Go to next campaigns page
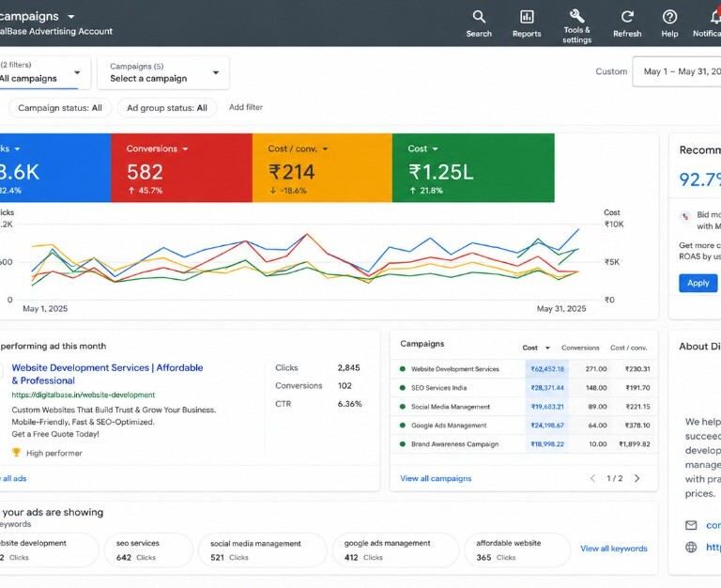The width and height of the screenshot is (721, 588). (637, 478)
